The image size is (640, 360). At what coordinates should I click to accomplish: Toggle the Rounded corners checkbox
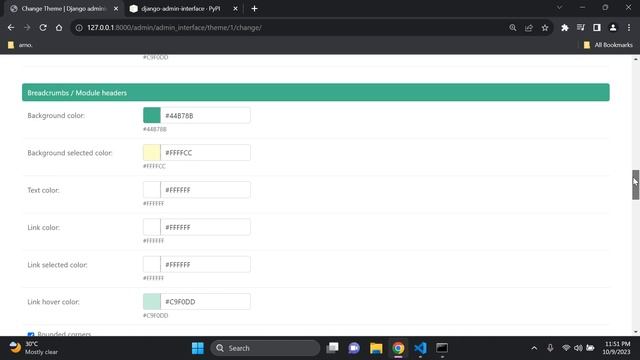31,334
